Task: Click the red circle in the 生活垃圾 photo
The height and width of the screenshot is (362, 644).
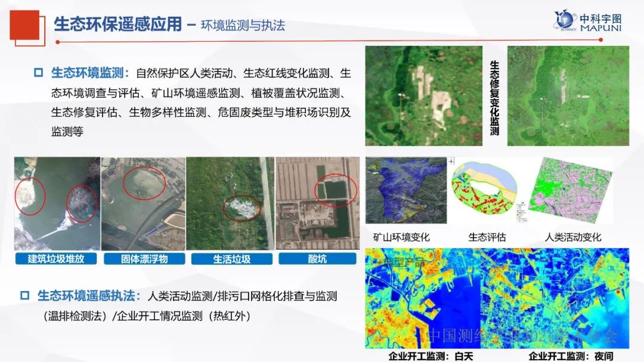Action: click(x=242, y=207)
